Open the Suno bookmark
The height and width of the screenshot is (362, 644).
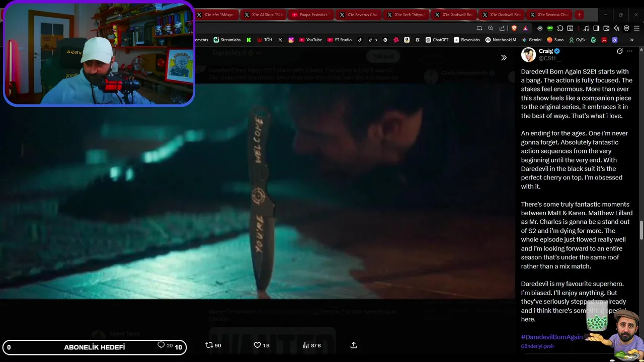pyautogui.click(x=555, y=40)
